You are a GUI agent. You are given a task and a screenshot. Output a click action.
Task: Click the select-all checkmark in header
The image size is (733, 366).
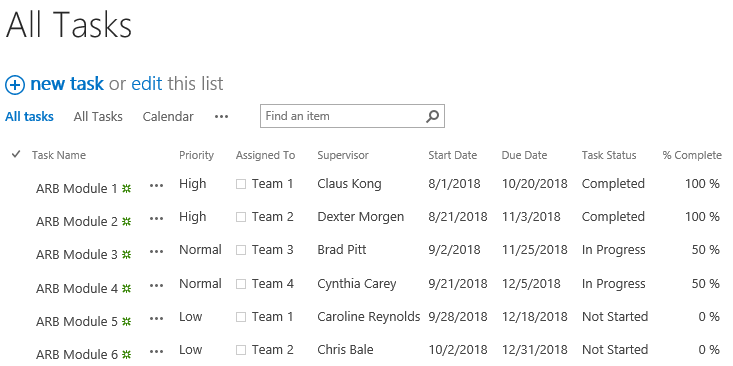[16, 154]
